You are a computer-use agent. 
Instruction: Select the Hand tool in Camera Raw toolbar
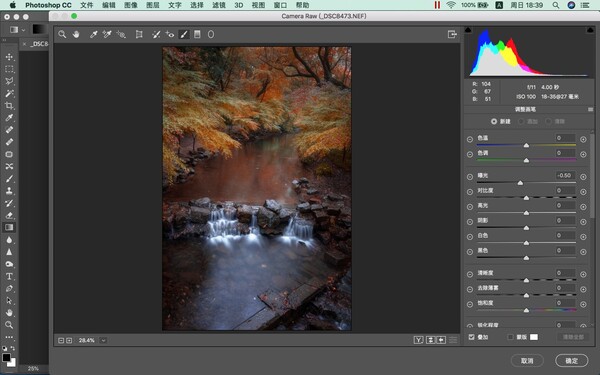(76, 34)
